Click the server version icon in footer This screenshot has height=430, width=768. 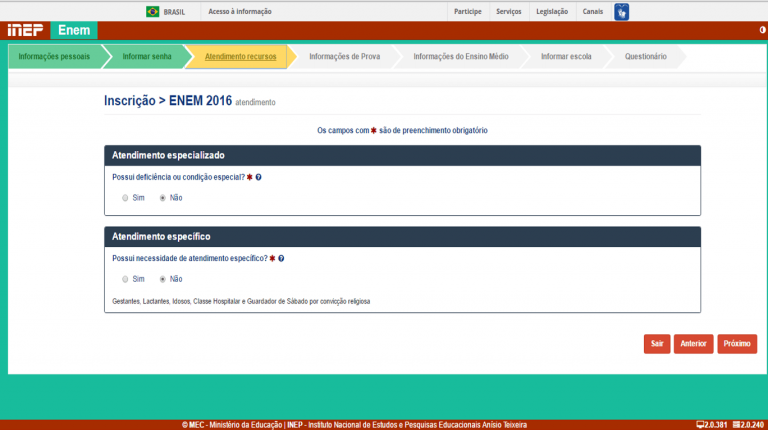[736, 425]
